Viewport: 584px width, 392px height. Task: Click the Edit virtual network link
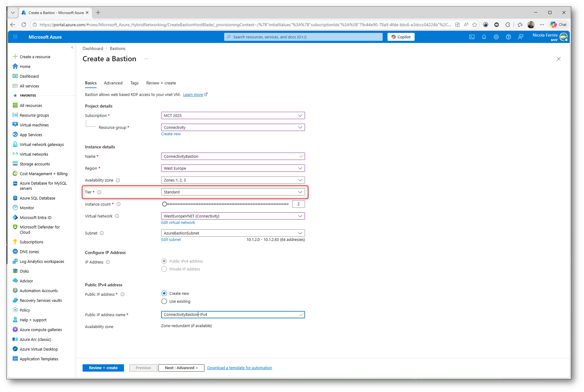click(x=178, y=222)
